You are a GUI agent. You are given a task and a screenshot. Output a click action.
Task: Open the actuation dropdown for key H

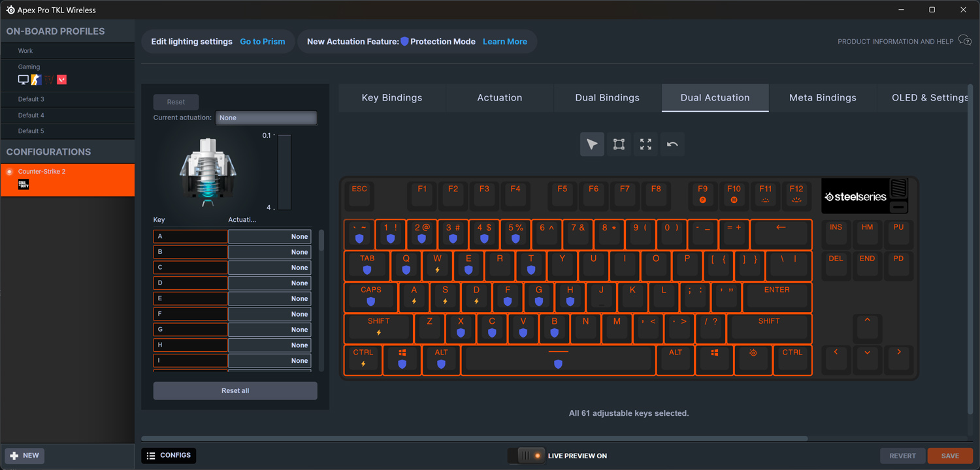point(270,345)
